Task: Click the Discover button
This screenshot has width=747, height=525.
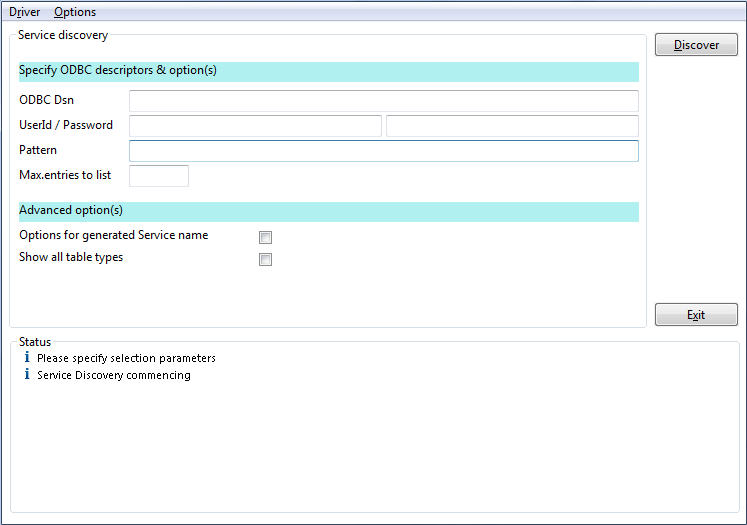Action: point(696,45)
